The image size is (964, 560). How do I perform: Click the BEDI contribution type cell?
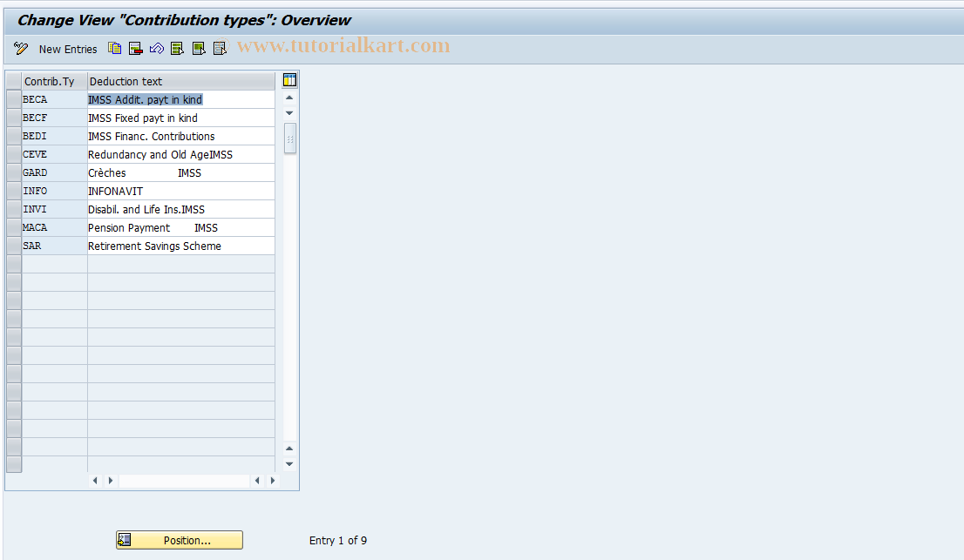[55, 137]
